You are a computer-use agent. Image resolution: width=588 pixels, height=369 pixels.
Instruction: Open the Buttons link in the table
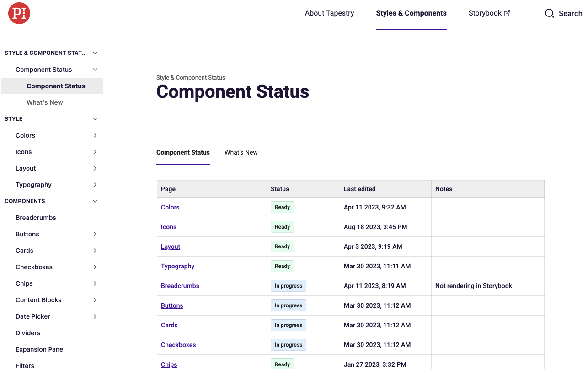pos(172,305)
